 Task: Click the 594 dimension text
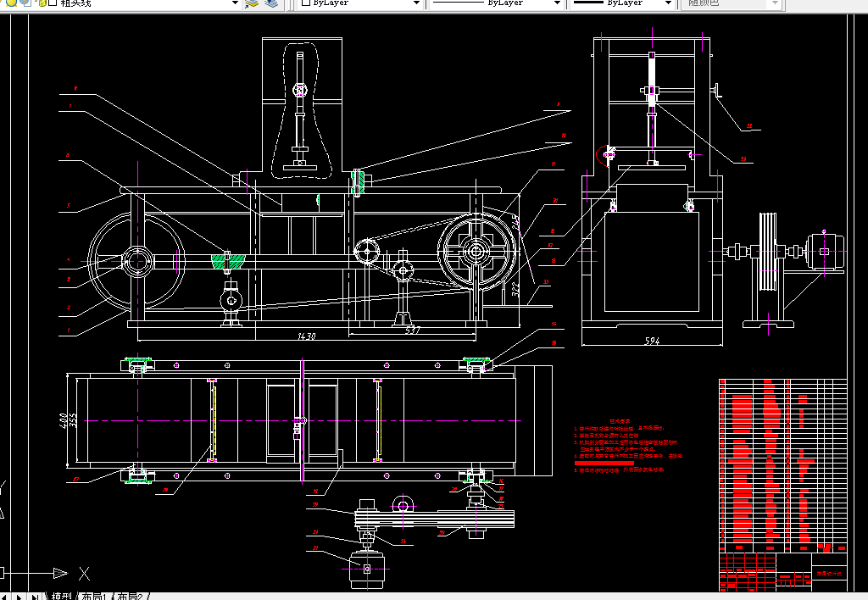coord(652,341)
